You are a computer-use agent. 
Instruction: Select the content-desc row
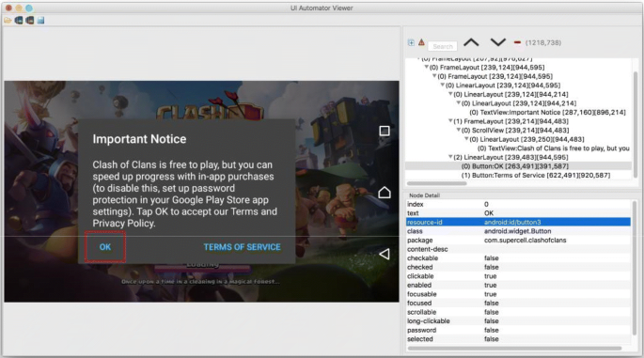(518, 249)
